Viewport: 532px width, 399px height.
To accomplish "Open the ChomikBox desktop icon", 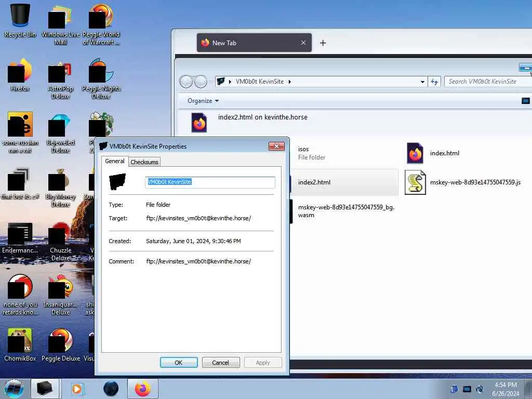I will pyautogui.click(x=20, y=345).
